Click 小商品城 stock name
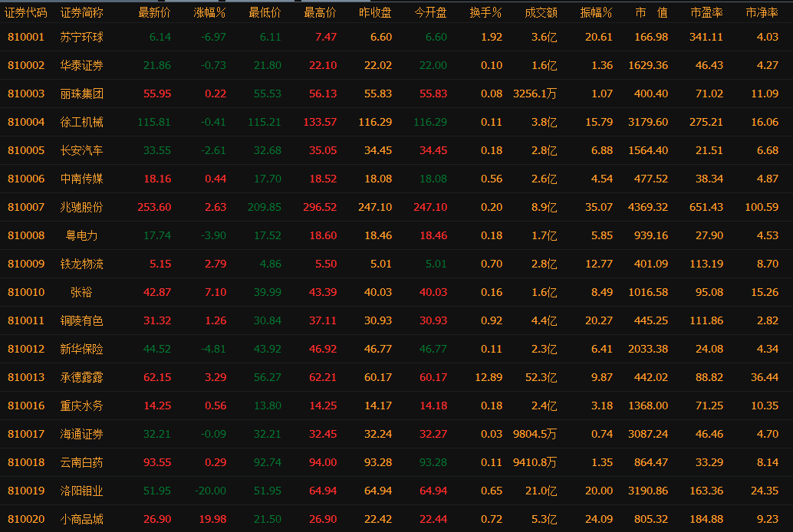 (81, 519)
